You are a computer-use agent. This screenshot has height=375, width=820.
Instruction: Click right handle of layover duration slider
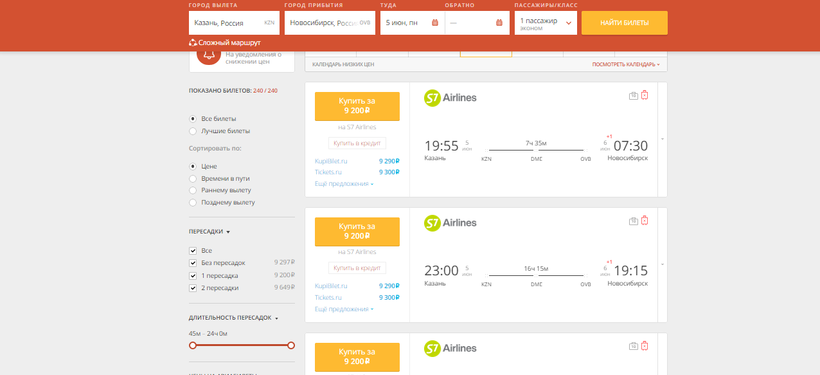[x=291, y=345]
